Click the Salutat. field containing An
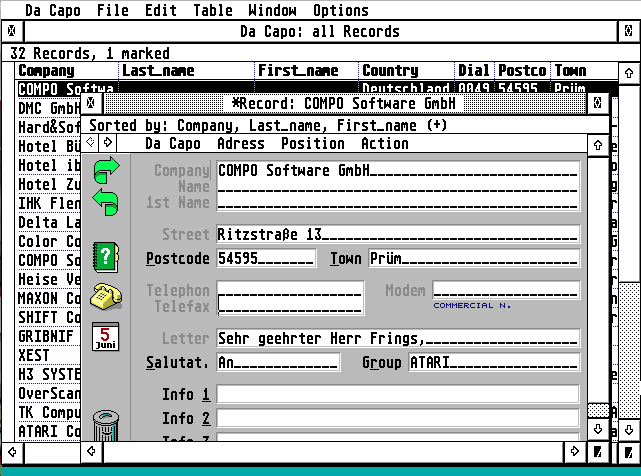 tap(278, 362)
